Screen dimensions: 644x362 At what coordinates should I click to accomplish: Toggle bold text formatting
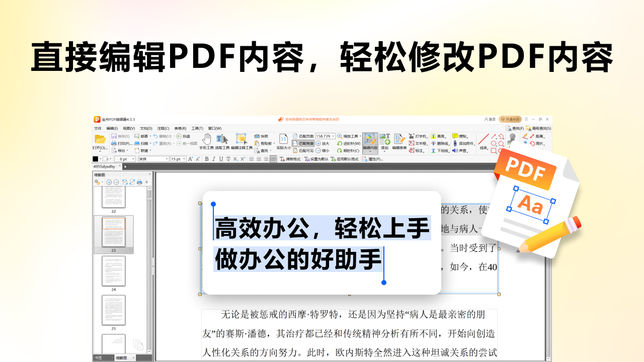[207, 158]
